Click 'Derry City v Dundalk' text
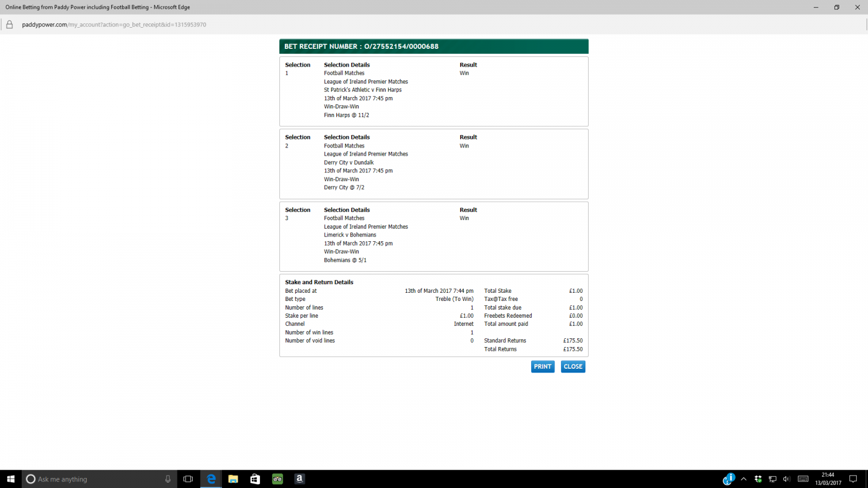Viewport: 868px width, 488px height. pos(349,163)
